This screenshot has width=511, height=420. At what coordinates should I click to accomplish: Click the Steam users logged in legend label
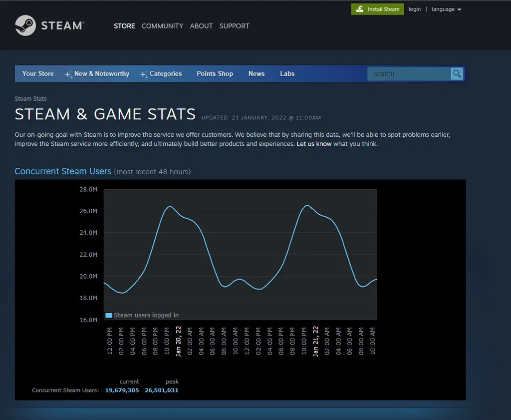click(x=146, y=315)
